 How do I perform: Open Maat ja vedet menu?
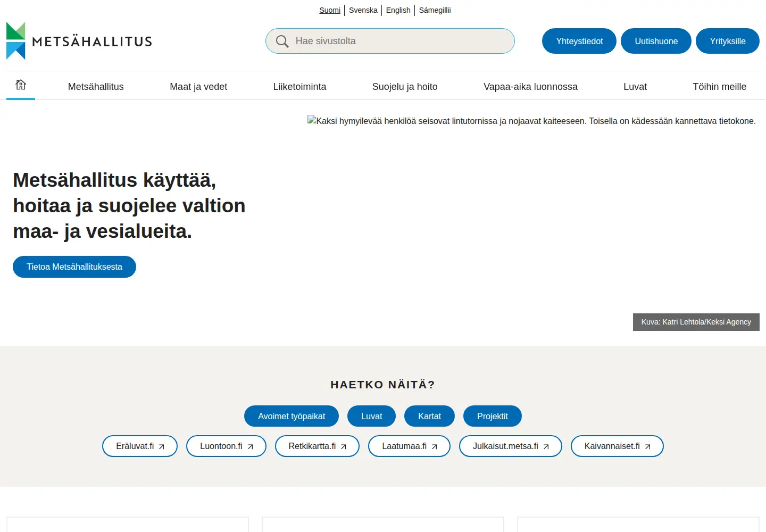click(198, 87)
